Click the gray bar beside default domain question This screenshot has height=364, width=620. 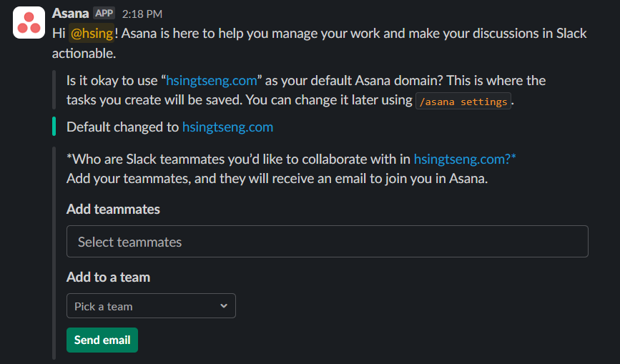click(x=54, y=89)
